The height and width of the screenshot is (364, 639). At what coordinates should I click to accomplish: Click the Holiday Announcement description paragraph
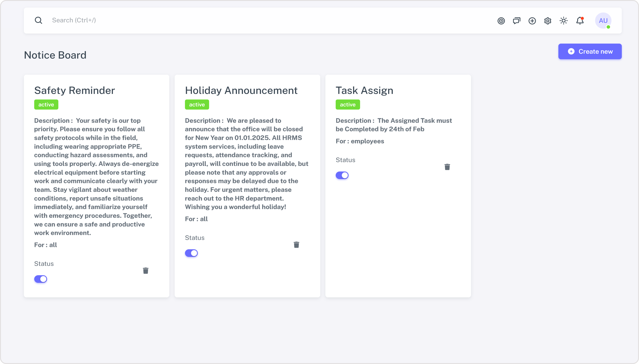click(x=247, y=164)
